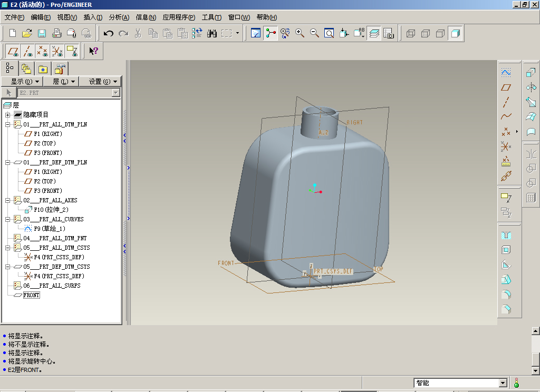
Task: Collapse the 01___PRT_DEF_DTM_PLN layer
Action: [7, 162]
